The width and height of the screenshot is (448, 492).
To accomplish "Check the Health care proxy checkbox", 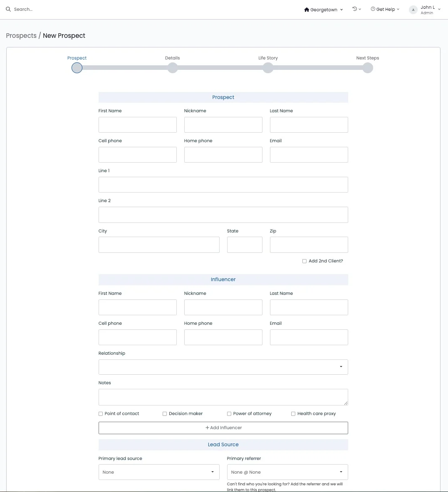I will [293, 414].
